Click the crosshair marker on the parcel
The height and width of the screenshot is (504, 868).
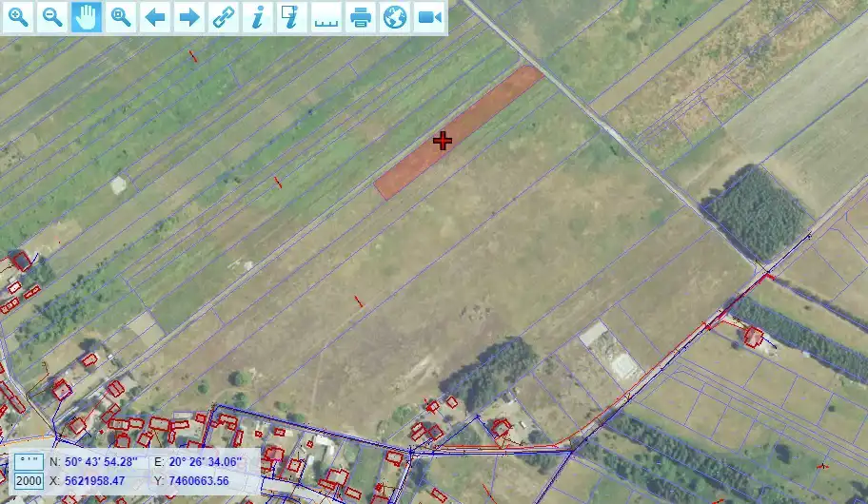click(x=442, y=141)
